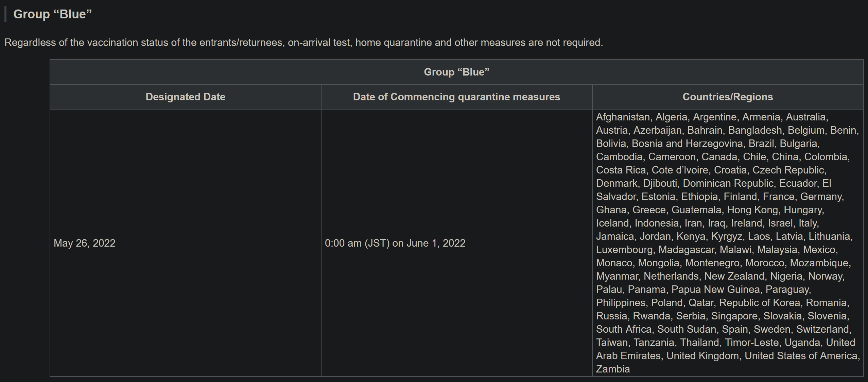Click the Countries/Regions column header
This screenshot has height=382, width=868.
727,97
